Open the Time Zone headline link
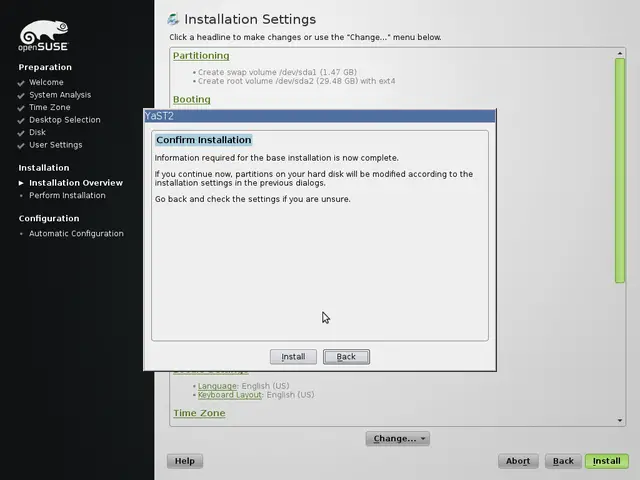Screen dimensions: 640x480 coord(199,413)
